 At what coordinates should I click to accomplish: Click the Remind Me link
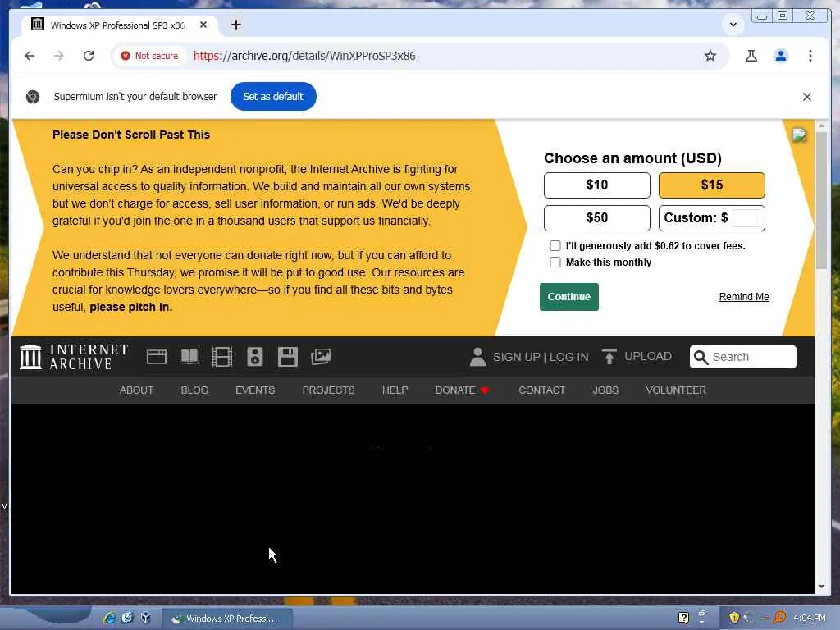(743, 297)
